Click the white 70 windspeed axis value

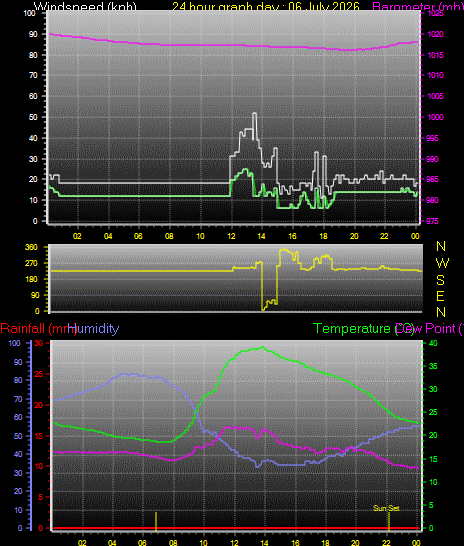point(33,75)
